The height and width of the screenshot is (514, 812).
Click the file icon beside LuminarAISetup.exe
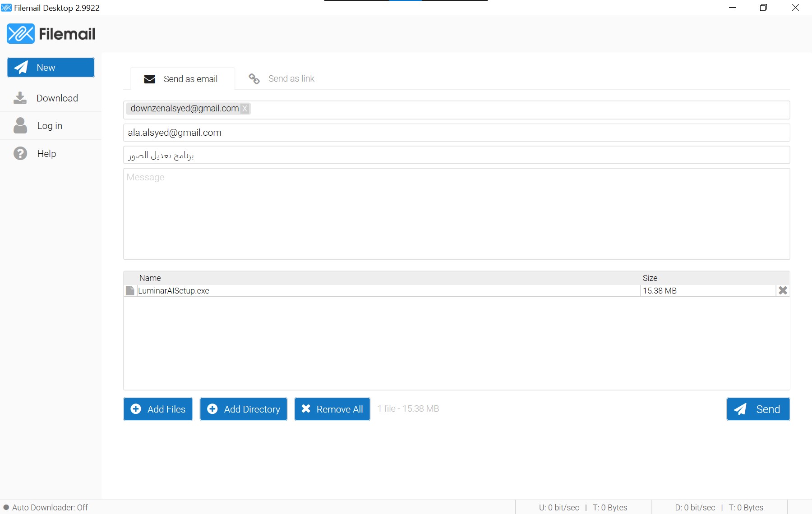point(129,290)
